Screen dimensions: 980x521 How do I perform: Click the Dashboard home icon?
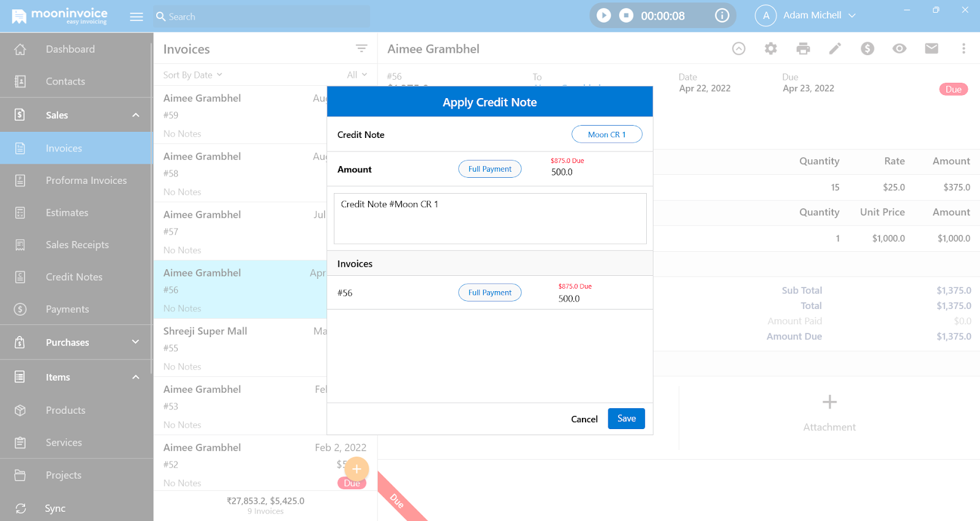pos(20,49)
